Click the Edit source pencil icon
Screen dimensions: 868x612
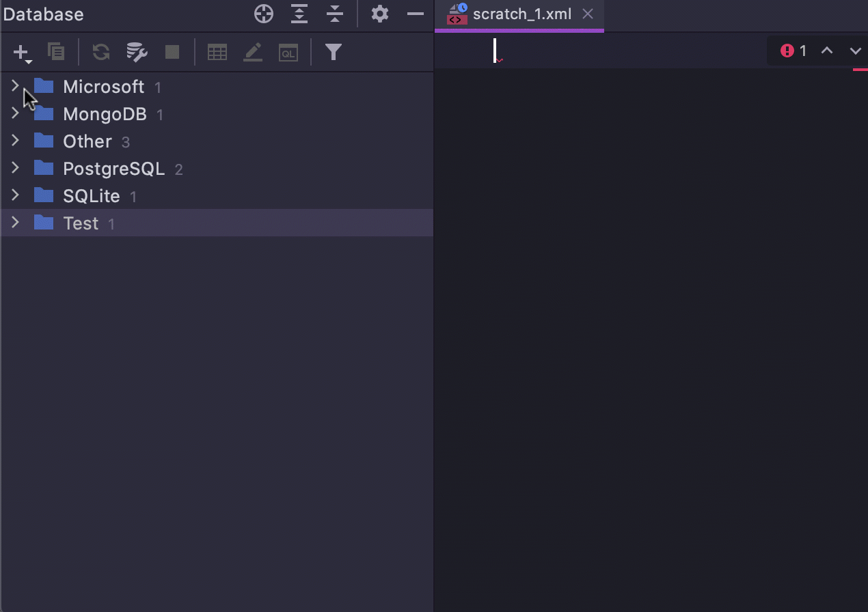(x=253, y=52)
